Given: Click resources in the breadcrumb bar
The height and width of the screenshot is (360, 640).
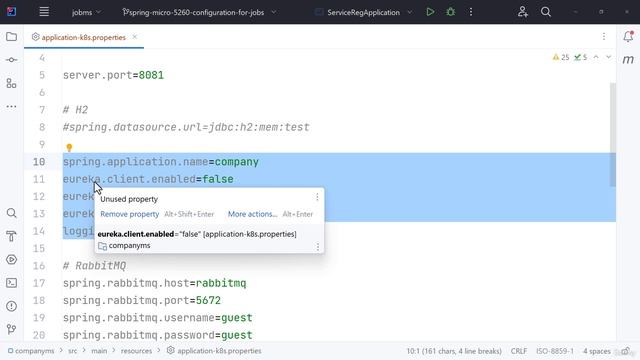Looking at the screenshot, I should [x=136, y=351].
